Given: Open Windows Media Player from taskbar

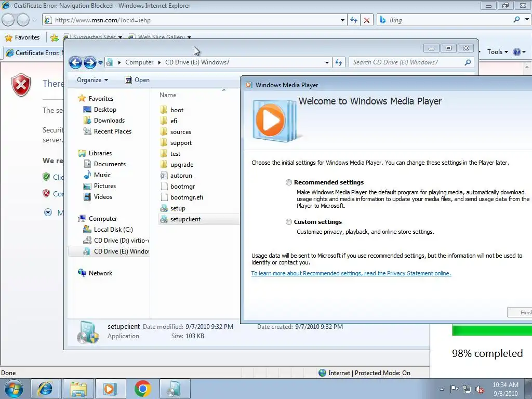Looking at the screenshot, I should (x=110, y=389).
